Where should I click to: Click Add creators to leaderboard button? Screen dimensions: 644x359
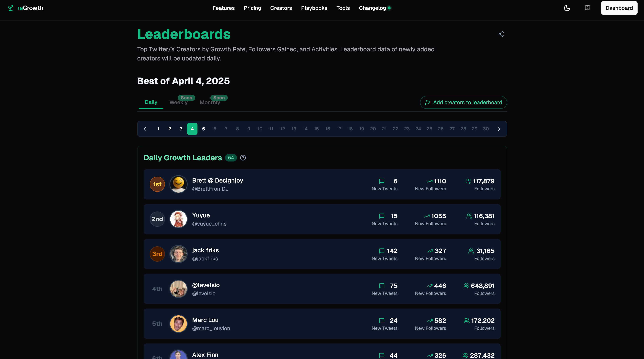463,103
